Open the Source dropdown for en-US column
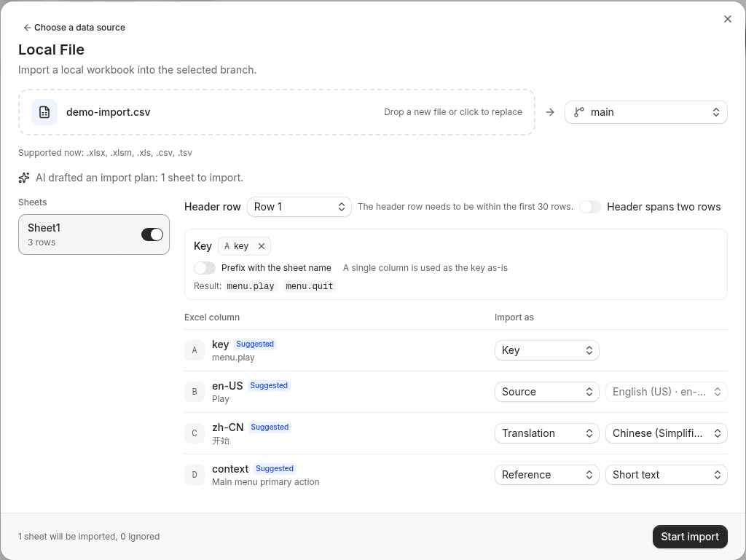This screenshot has width=746, height=560. tap(546, 392)
